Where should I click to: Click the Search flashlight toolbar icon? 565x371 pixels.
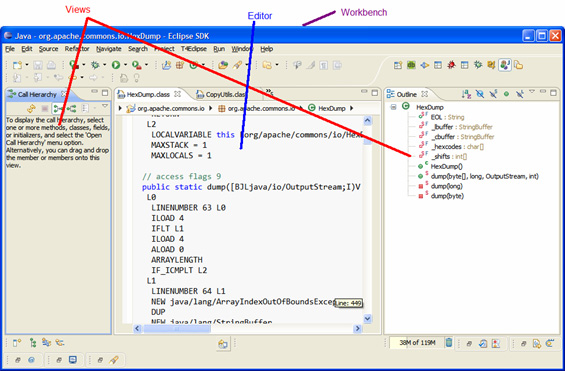(237, 65)
